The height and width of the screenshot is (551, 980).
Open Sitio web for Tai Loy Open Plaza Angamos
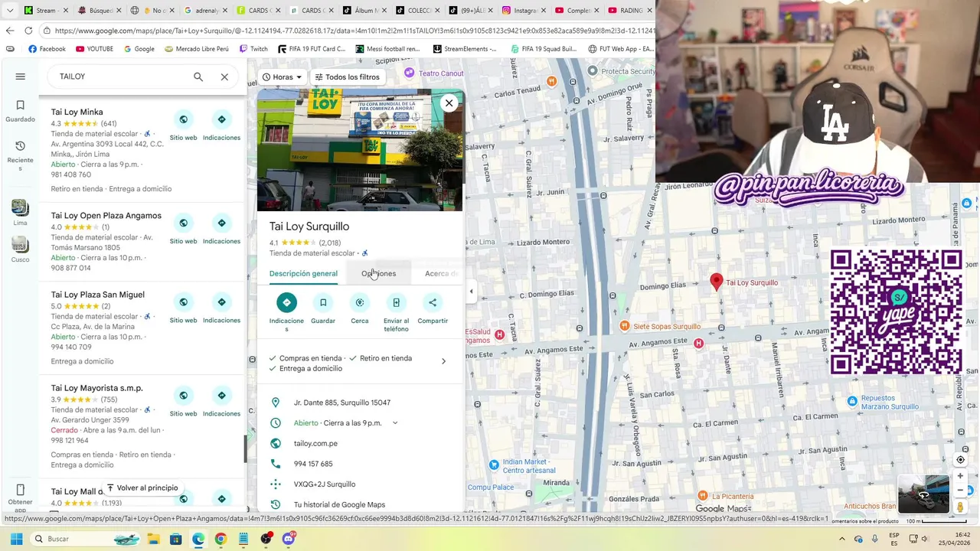(x=183, y=229)
